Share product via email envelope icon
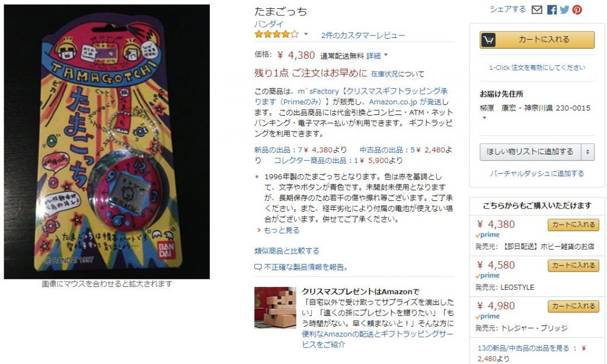 point(536,9)
